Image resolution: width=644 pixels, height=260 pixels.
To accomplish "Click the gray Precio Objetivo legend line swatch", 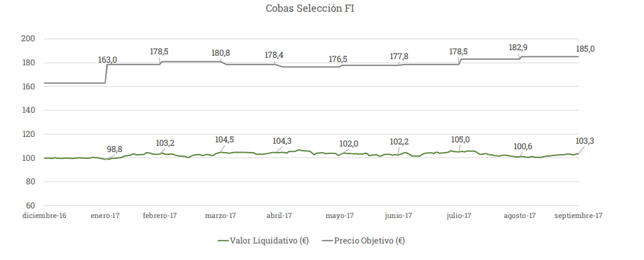I will (327, 241).
